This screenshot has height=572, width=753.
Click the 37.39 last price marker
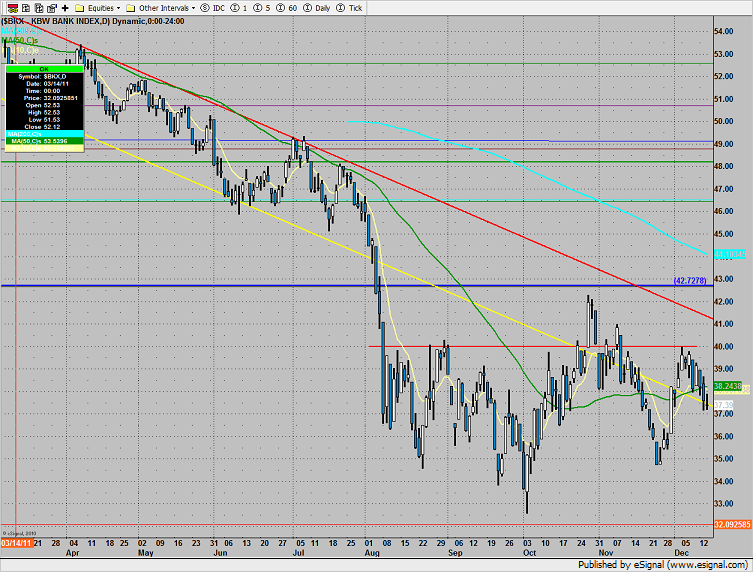coord(724,406)
